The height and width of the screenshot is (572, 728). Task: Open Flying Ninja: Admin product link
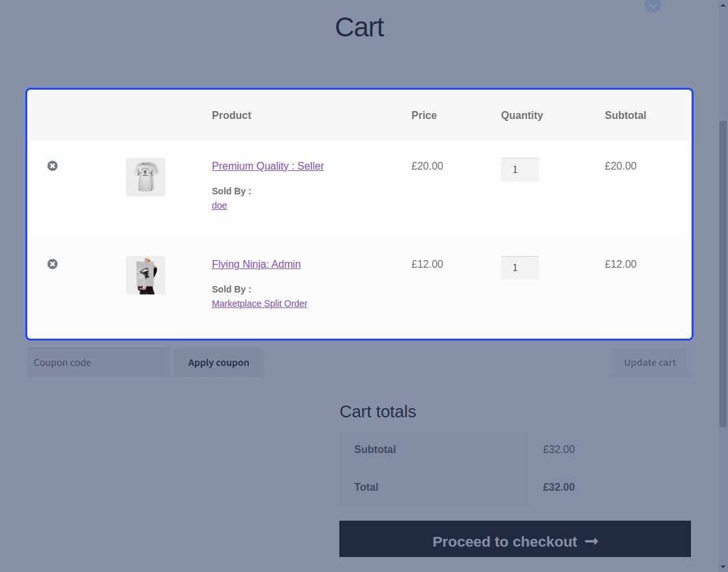pyautogui.click(x=256, y=264)
